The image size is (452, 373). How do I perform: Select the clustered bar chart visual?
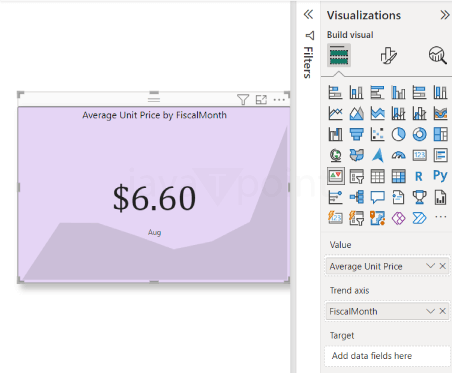377,92
